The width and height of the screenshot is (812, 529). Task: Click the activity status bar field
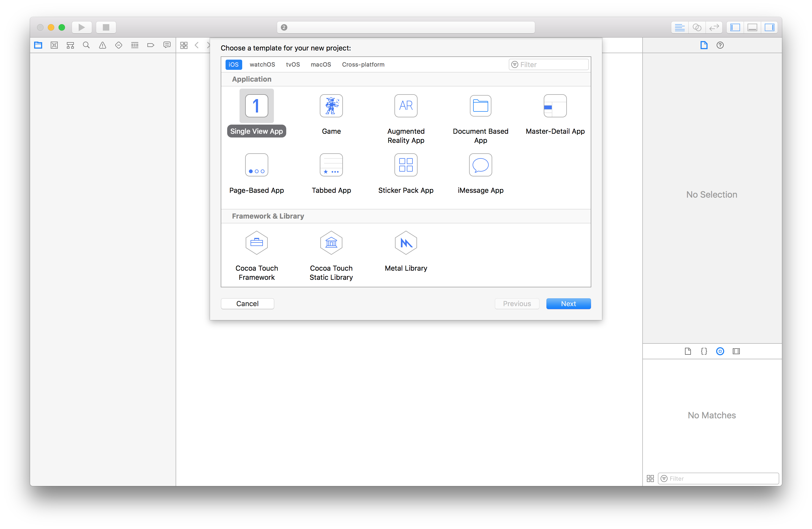click(x=406, y=27)
